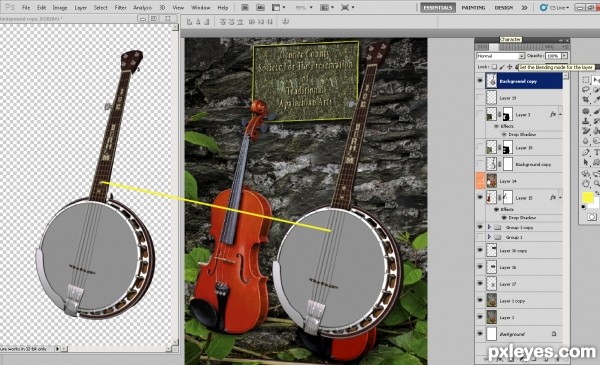Show Layer 19 via visibility box
This screenshot has height=365, width=600.
(x=480, y=98)
